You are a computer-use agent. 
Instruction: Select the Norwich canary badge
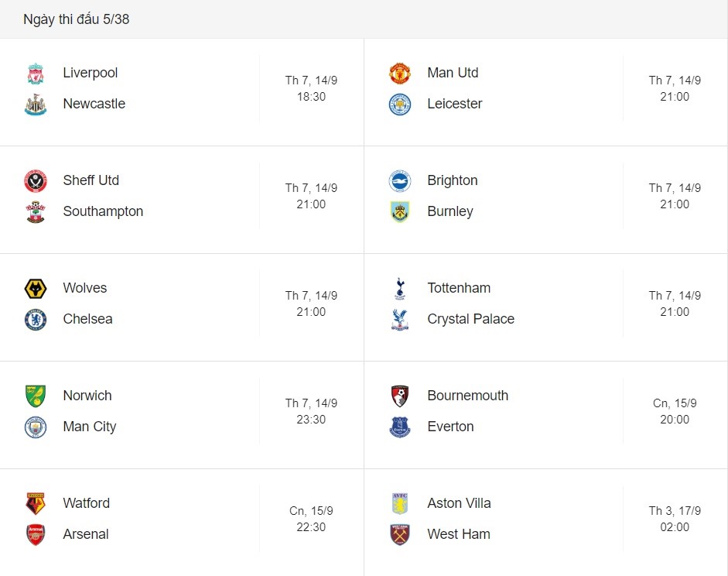click(x=36, y=396)
